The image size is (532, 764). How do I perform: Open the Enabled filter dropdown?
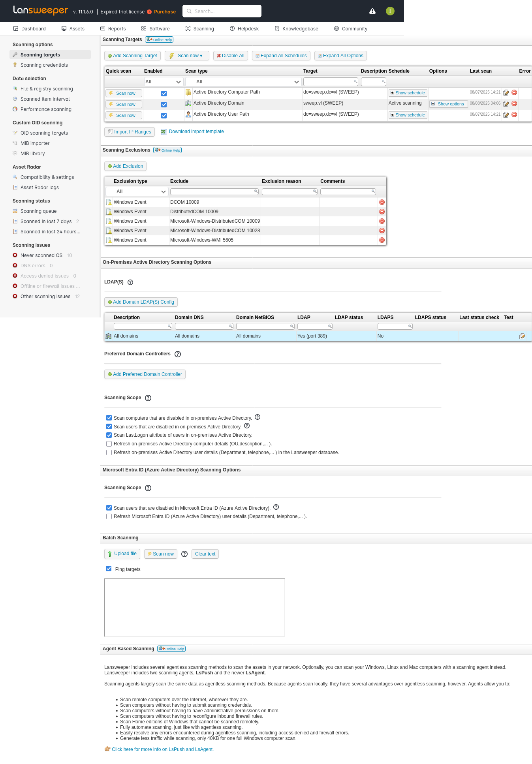pyautogui.click(x=163, y=82)
